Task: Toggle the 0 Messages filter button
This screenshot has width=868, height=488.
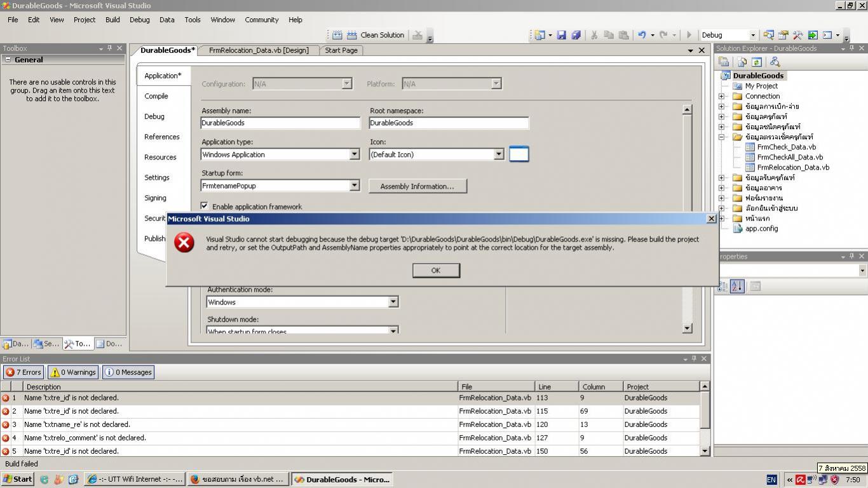Action: coord(128,372)
